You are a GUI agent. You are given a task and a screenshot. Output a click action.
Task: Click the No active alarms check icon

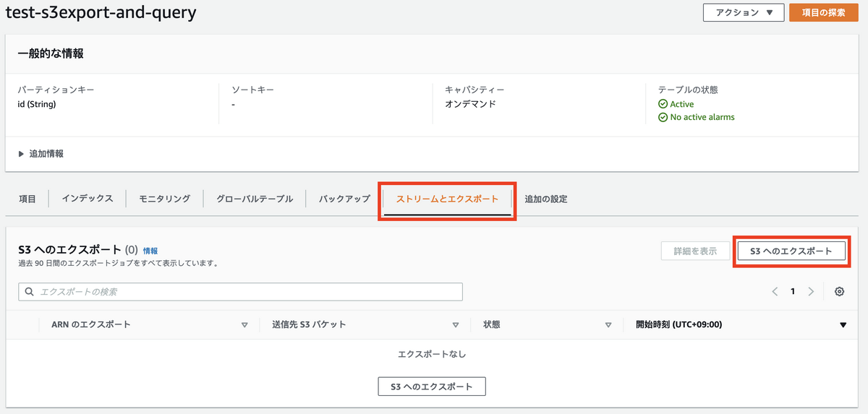click(663, 117)
